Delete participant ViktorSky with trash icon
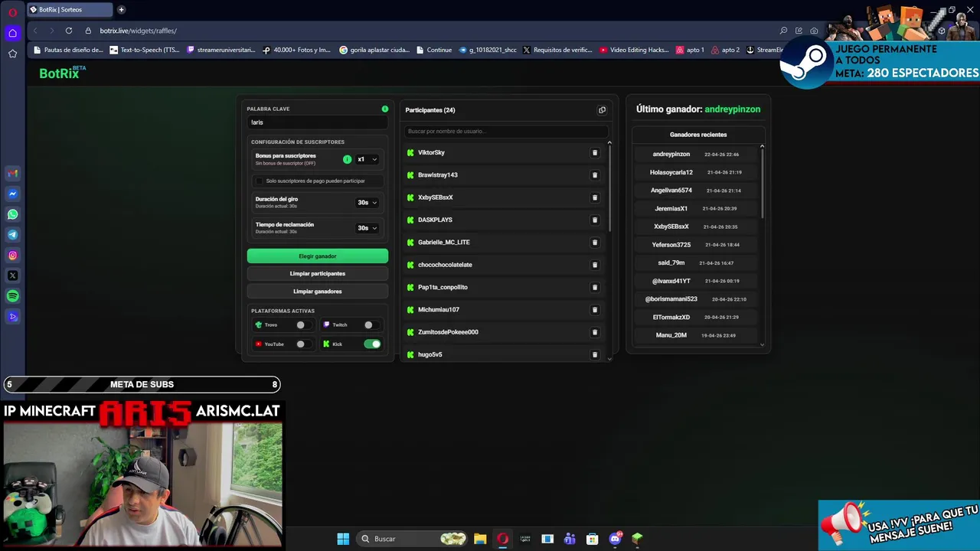The image size is (980, 551). point(595,152)
